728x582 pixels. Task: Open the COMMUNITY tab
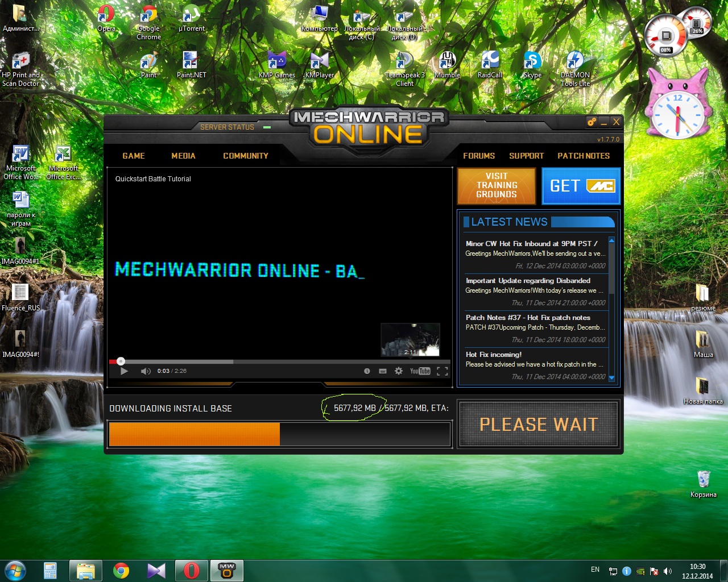click(x=246, y=156)
